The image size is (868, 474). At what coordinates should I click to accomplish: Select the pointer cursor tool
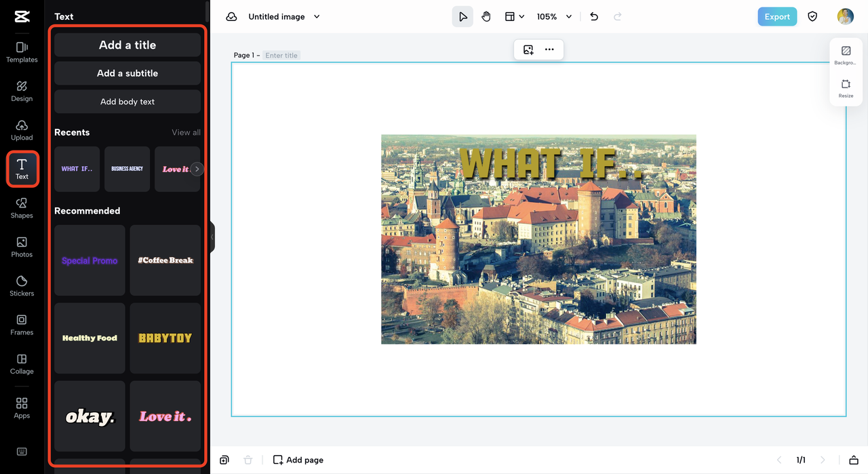[x=462, y=17]
